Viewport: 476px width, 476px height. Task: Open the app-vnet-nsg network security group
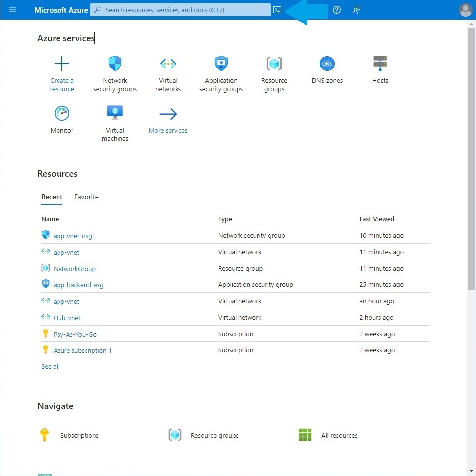[71, 236]
